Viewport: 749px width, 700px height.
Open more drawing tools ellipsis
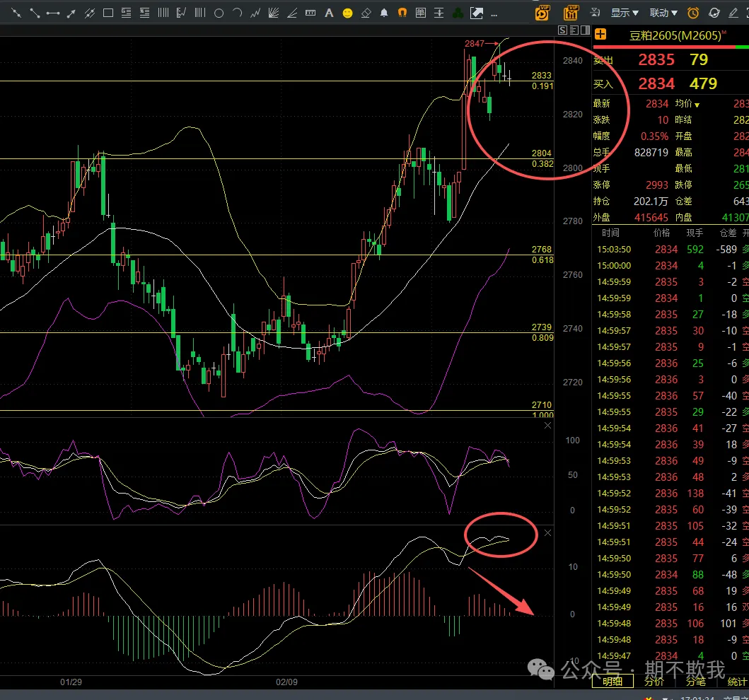pyautogui.click(x=494, y=15)
